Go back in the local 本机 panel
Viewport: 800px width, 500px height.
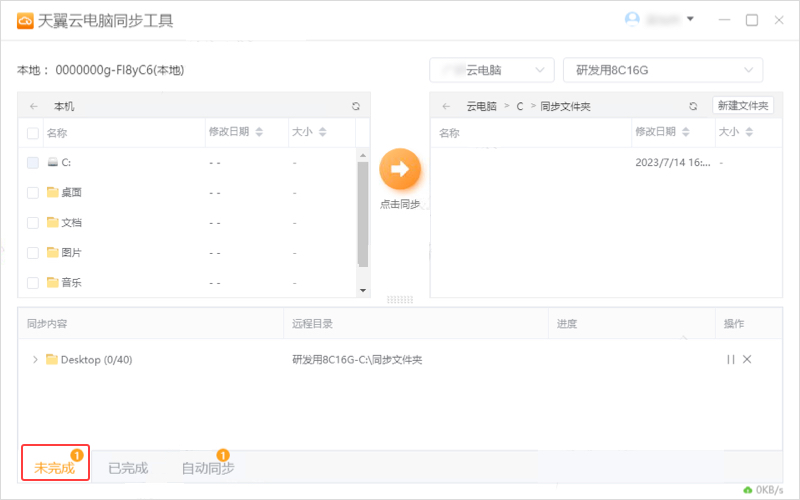click(34, 106)
